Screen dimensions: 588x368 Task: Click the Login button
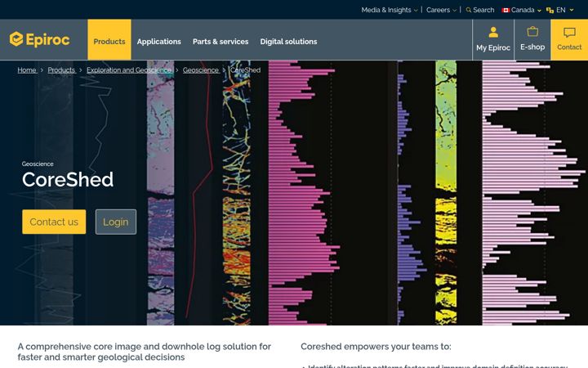tap(116, 222)
